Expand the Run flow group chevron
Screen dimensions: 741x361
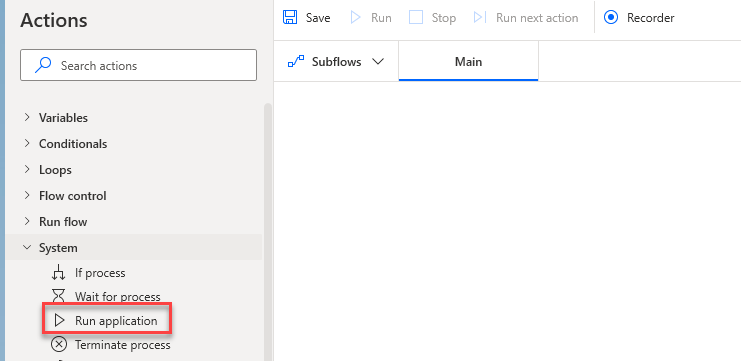click(x=27, y=221)
